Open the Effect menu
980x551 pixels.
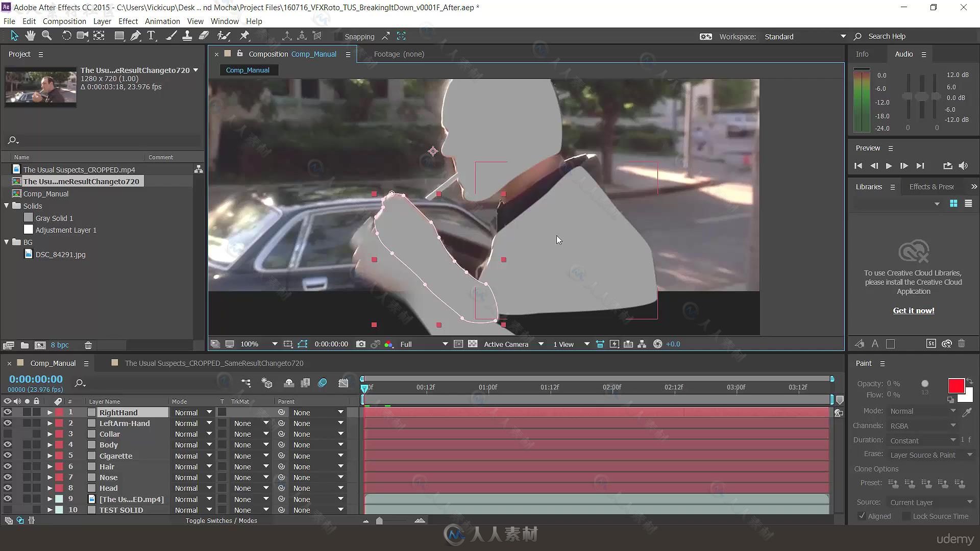click(128, 21)
